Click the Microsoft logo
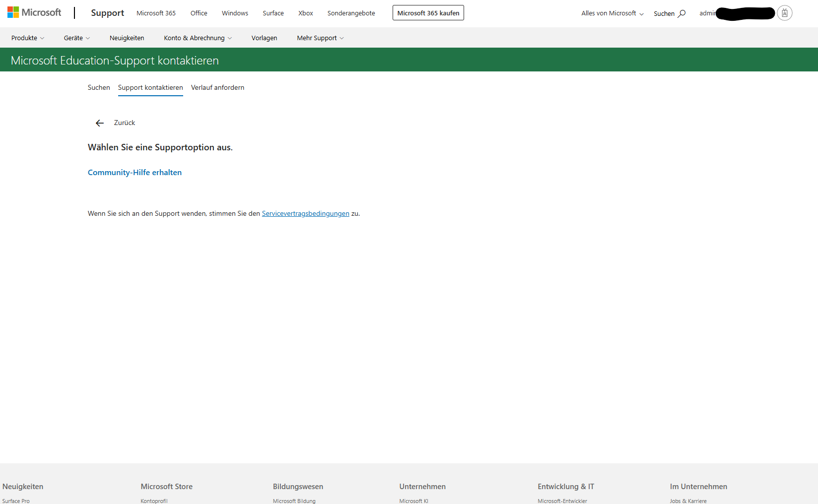Image resolution: width=818 pixels, height=504 pixels. tap(34, 12)
